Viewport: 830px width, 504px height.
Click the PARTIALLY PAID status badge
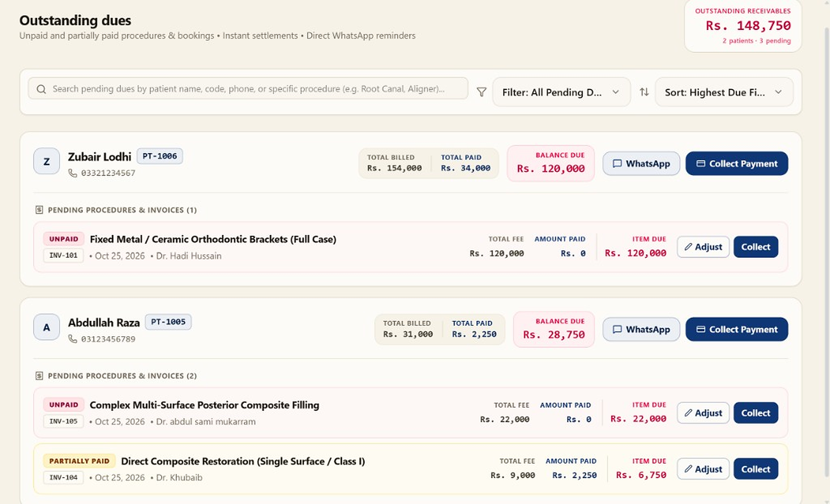pyautogui.click(x=79, y=461)
